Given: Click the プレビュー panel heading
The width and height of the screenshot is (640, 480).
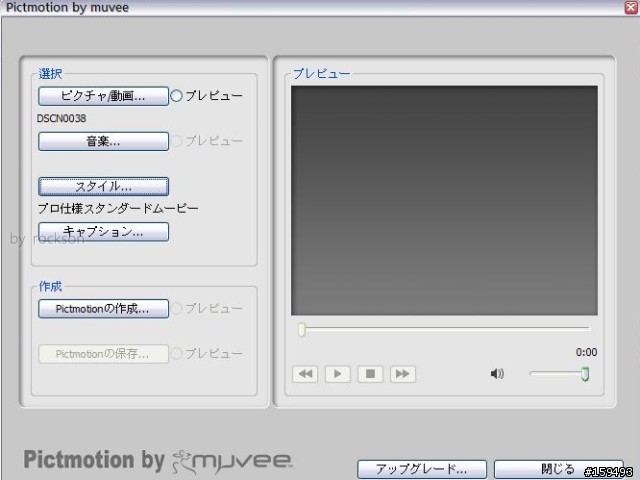Looking at the screenshot, I should (321, 73).
